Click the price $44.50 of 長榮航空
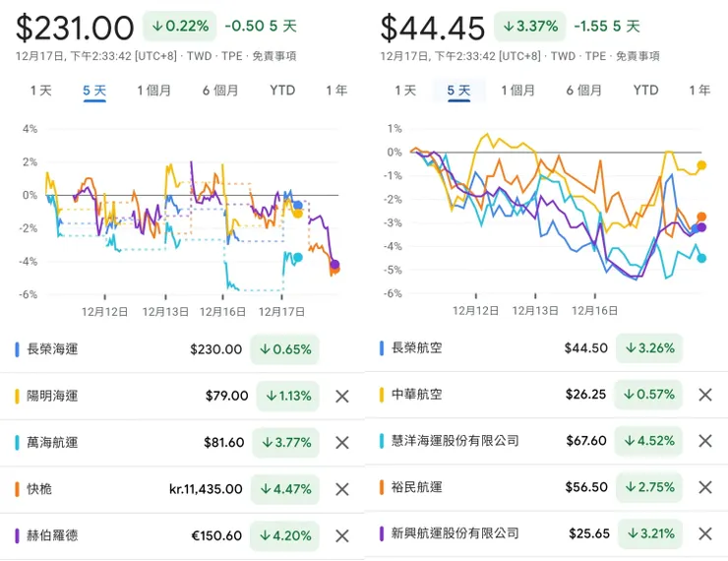The width and height of the screenshot is (728, 561). 586,347
